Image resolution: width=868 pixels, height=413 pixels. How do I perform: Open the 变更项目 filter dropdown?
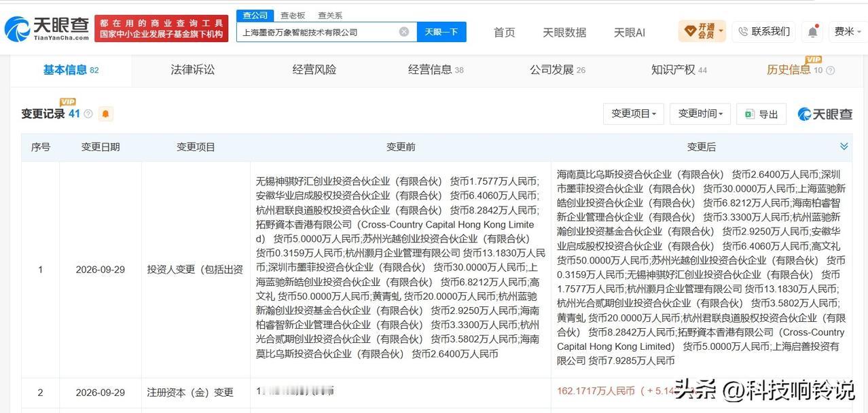(633, 114)
